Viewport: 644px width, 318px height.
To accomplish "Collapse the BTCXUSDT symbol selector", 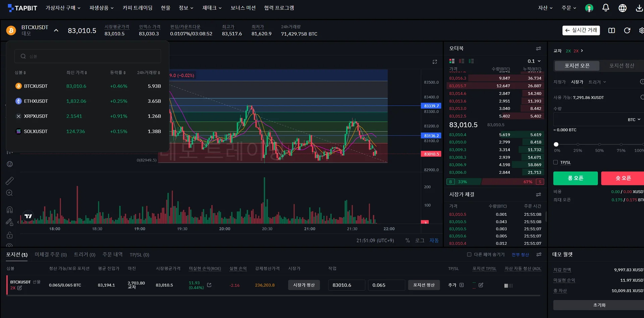I will [56, 30].
